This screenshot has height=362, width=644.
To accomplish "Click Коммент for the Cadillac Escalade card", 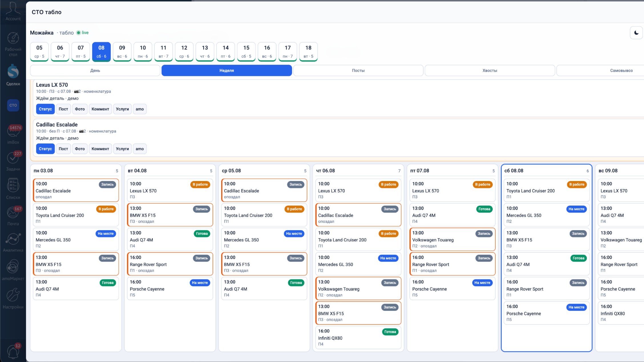I will [x=100, y=149].
